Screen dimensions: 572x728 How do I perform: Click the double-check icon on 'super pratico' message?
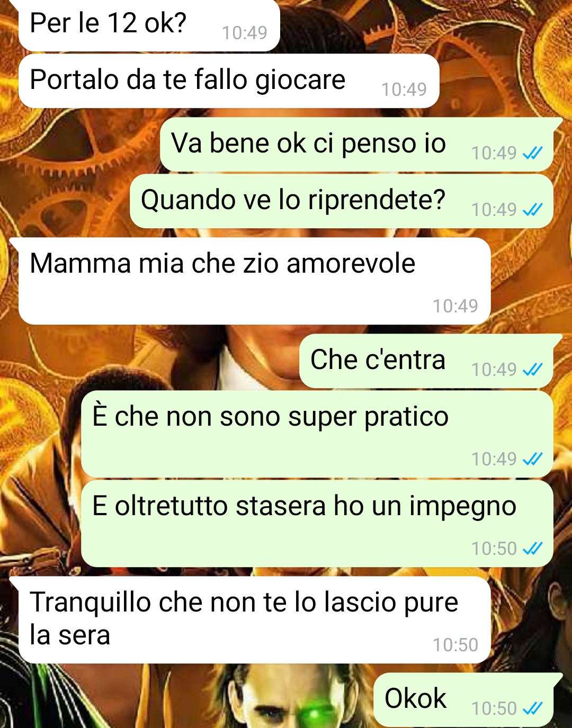click(x=532, y=459)
